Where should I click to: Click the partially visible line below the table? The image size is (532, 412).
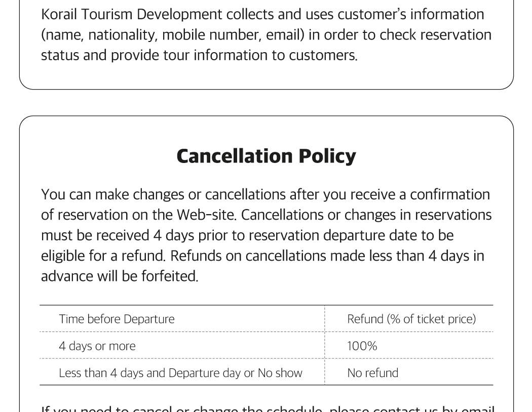pyautogui.click(x=267, y=408)
